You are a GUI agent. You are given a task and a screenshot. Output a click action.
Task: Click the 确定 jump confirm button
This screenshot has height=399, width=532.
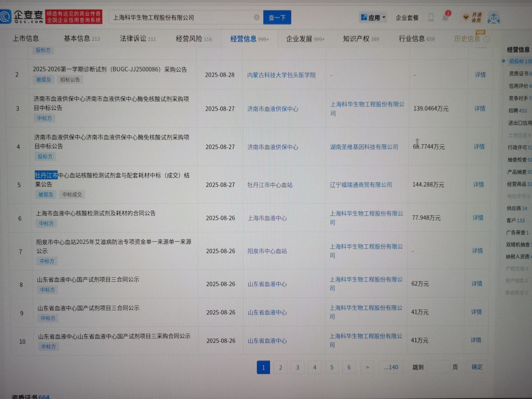477,367
